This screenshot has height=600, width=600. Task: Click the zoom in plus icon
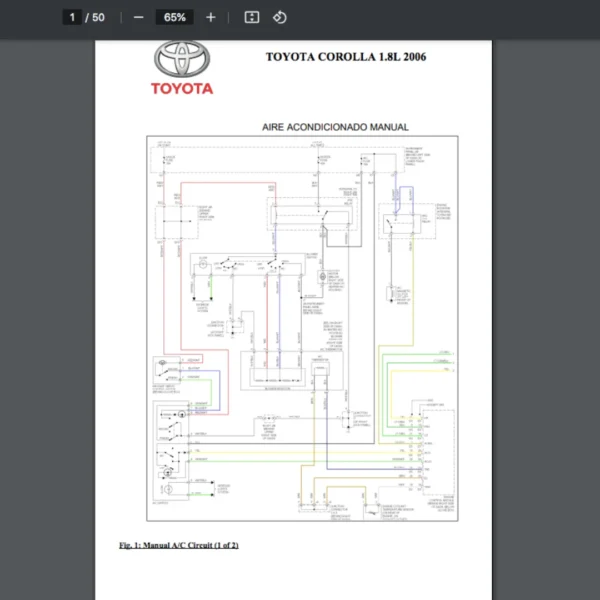[210, 17]
